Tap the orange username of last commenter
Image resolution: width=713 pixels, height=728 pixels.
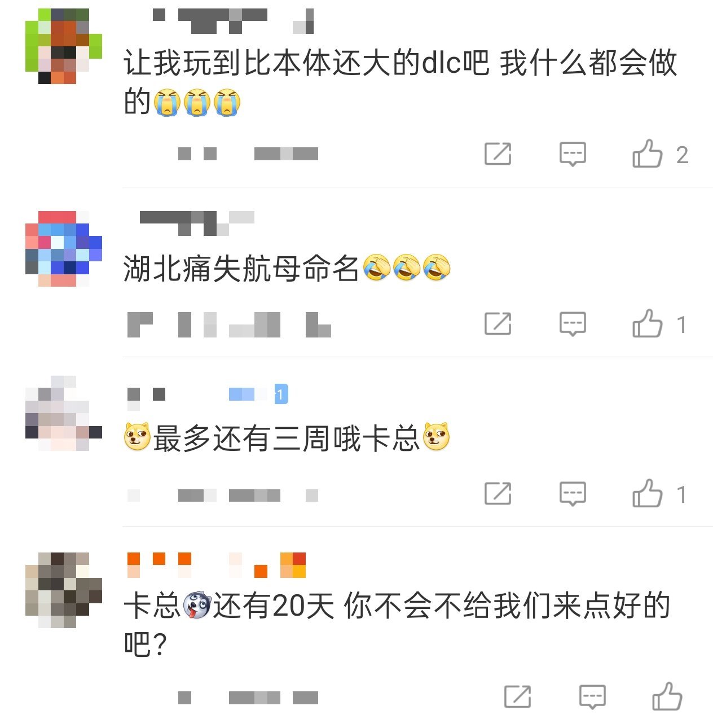coord(217,565)
